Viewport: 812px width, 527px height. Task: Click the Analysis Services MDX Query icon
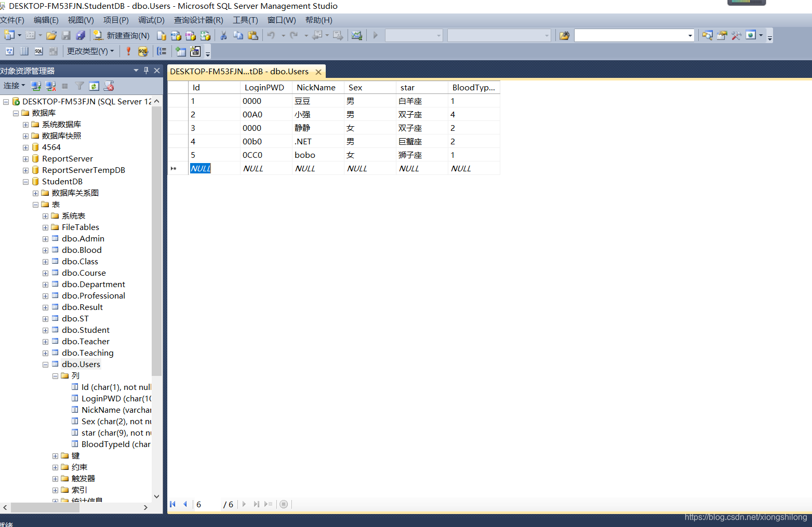click(176, 35)
